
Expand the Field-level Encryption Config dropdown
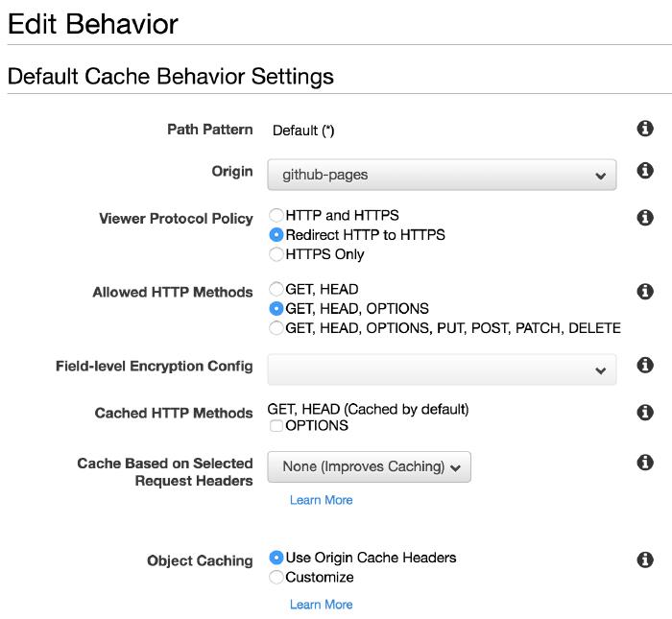442,369
